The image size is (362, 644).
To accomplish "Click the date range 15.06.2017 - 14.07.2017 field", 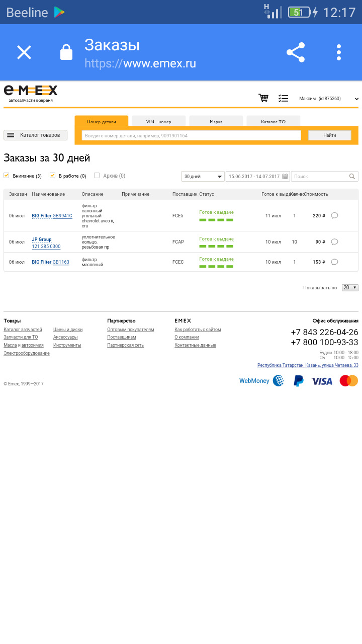I will 258,177.
